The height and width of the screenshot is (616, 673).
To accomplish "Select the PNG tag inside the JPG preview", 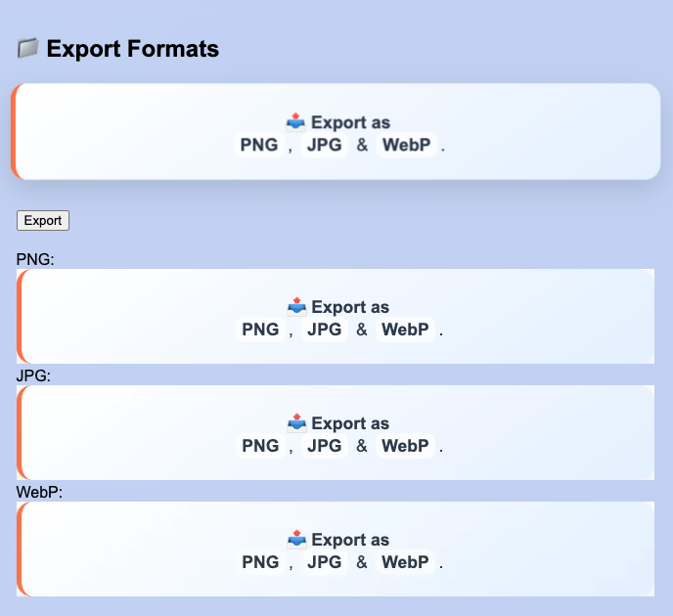I will tap(260, 446).
